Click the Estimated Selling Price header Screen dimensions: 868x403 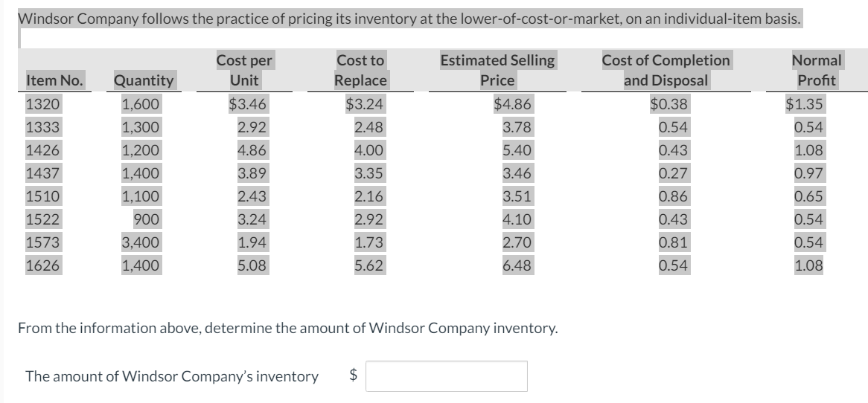click(497, 70)
